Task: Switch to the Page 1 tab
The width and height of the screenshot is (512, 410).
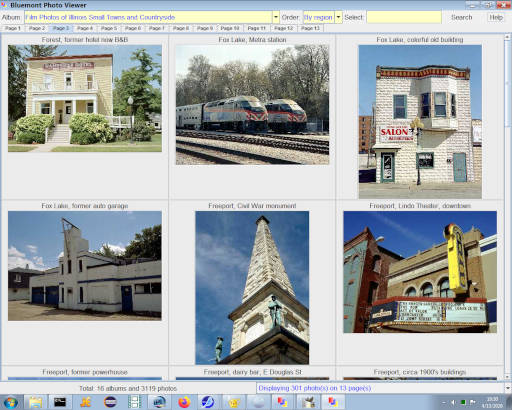Action: pyautogui.click(x=13, y=28)
